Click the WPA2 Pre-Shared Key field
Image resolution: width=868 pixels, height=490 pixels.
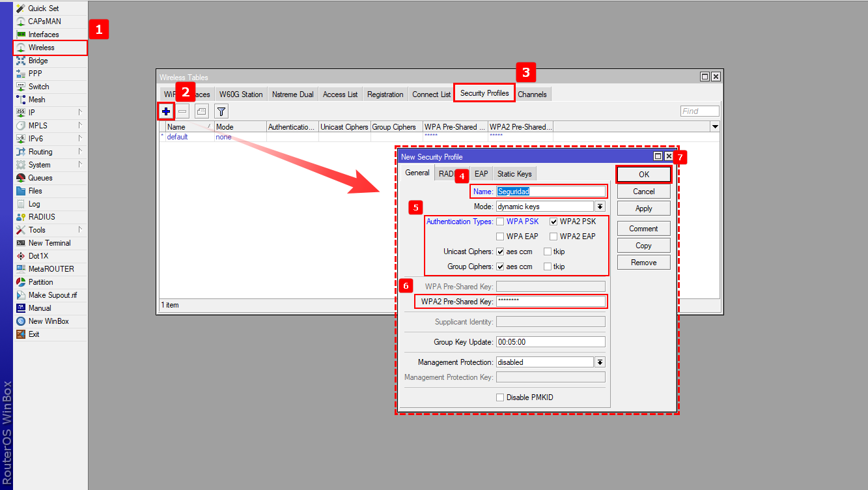550,301
